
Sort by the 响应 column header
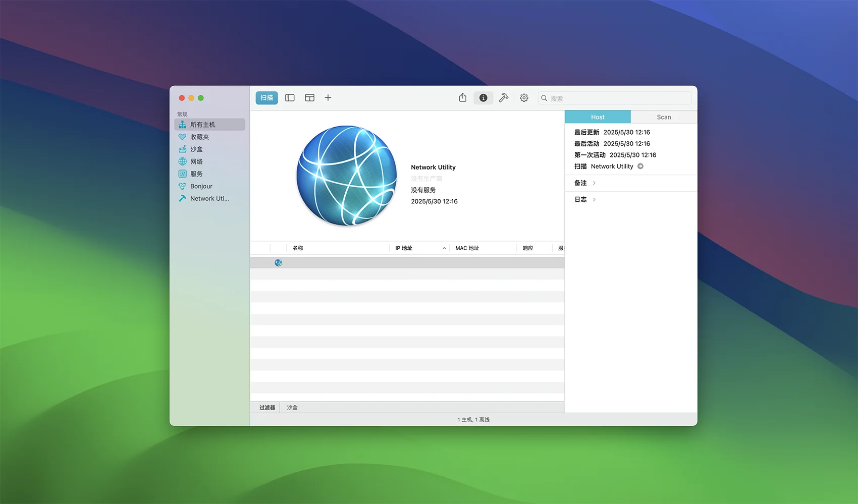(x=534, y=248)
